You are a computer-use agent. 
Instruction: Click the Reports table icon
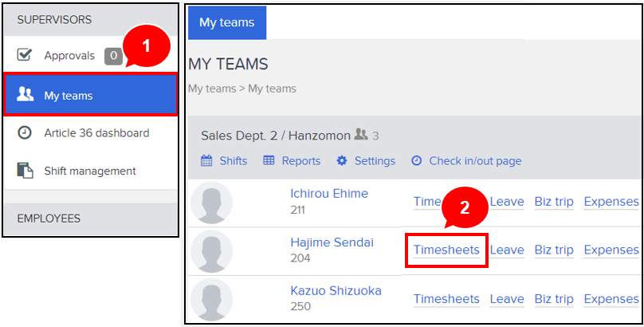(x=269, y=160)
